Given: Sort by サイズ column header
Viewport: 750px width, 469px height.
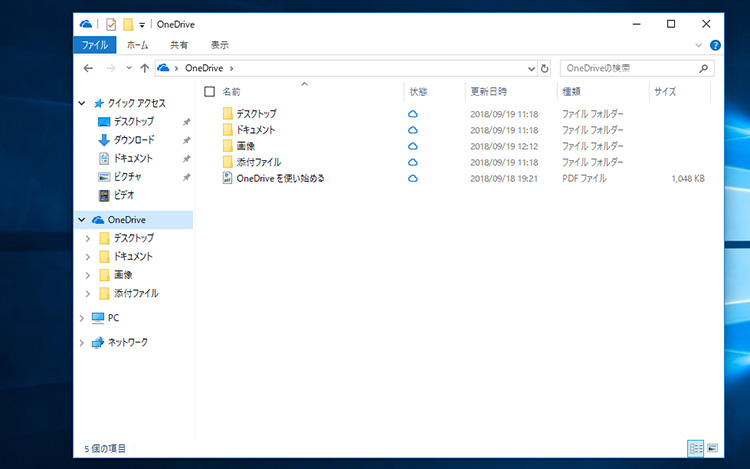Looking at the screenshot, I should tap(665, 92).
